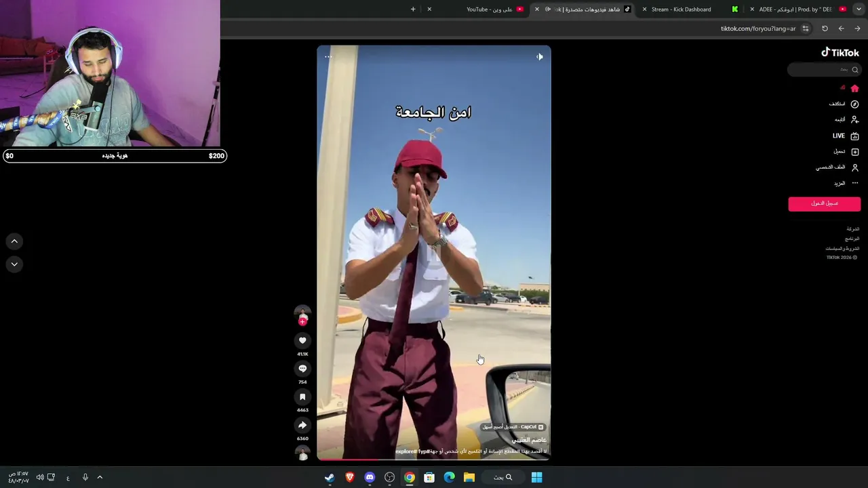This screenshot has height=488, width=868.
Task: Open volume control in system tray
Action: (40, 477)
